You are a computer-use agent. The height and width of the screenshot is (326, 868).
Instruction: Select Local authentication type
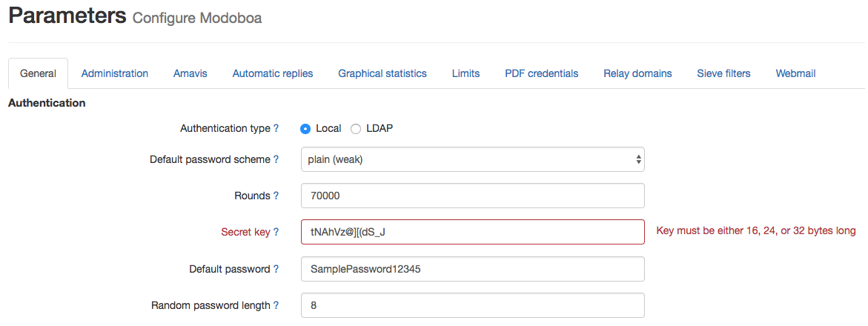[305, 129]
